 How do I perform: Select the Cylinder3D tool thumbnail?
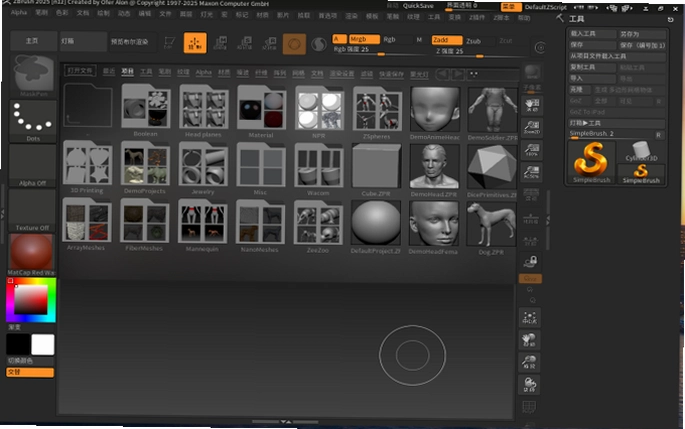point(641,151)
